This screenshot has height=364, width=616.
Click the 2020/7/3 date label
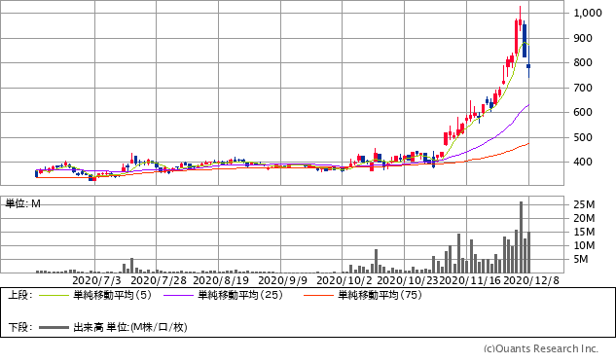coord(96,280)
